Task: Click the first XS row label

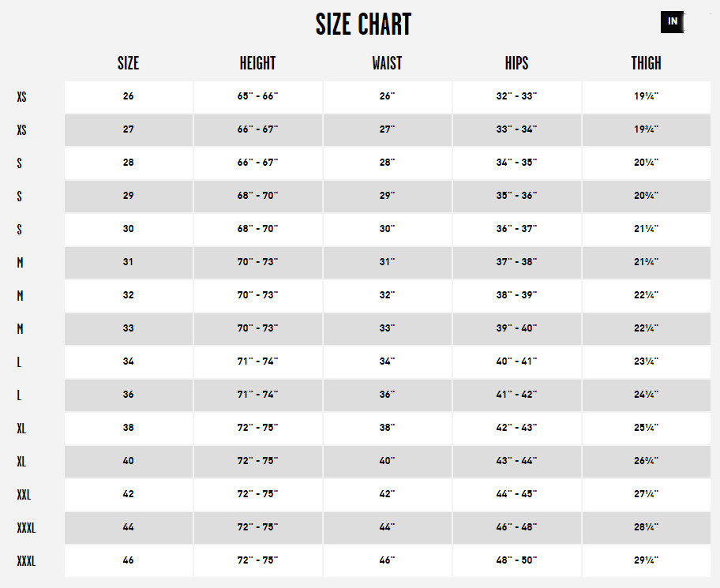Action: pos(21,97)
